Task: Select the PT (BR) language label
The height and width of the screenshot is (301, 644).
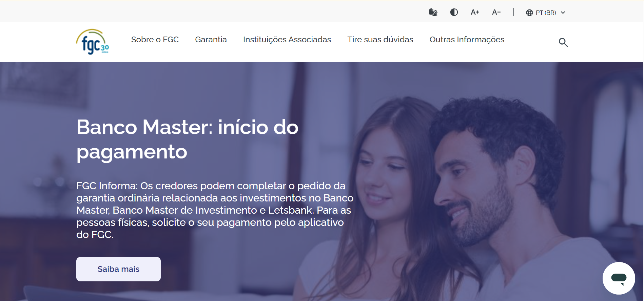Action: coord(546,13)
